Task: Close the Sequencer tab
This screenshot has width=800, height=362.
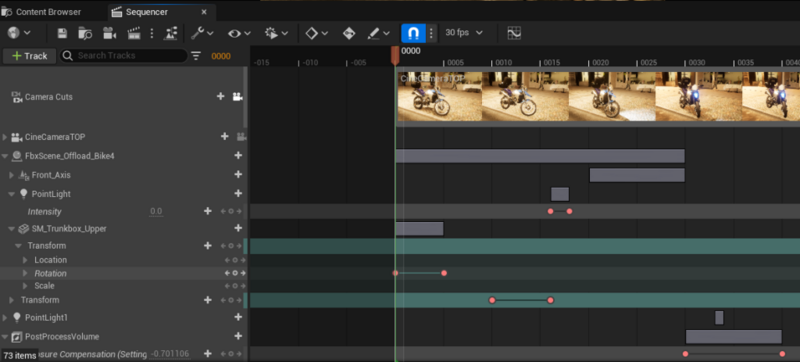Action: pyautogui.click(x=204, y=12)
